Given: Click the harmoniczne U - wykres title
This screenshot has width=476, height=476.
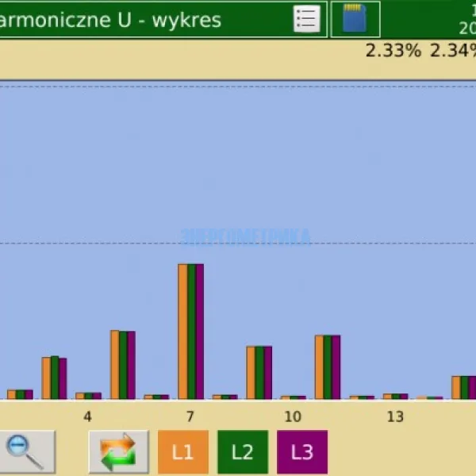Looking at the screenshot, I should [111, 19].
